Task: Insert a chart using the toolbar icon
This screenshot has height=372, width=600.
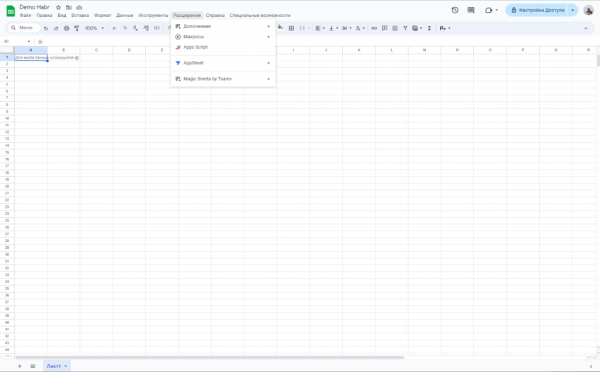Action: (x=395, y=28)
